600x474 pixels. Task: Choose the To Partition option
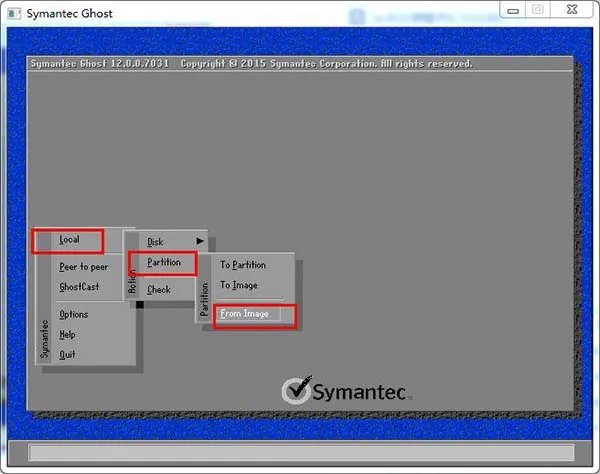tap(243, 266)
